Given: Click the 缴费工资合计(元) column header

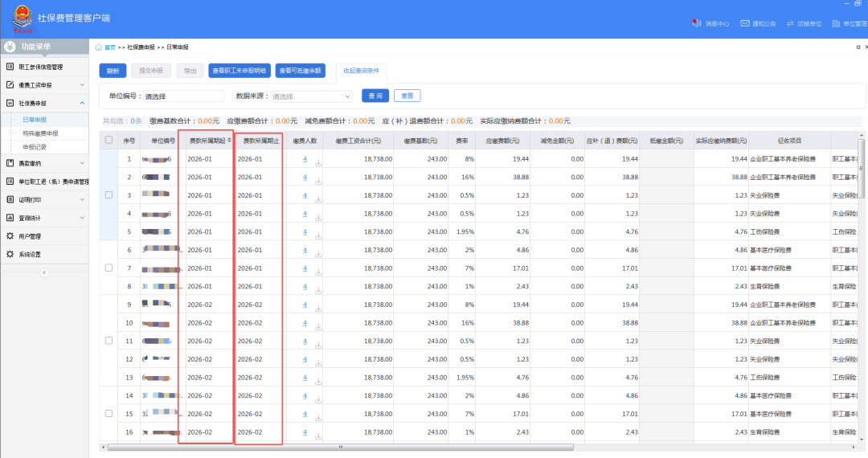Looking at the screenshot, I should pyautogui.click(x=358, y=141).
